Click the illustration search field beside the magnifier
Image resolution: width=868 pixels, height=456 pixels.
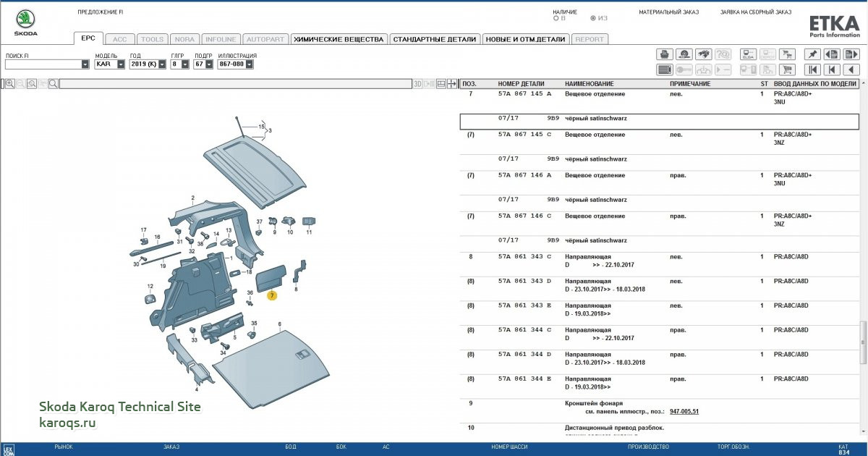[x=235, y=84]
